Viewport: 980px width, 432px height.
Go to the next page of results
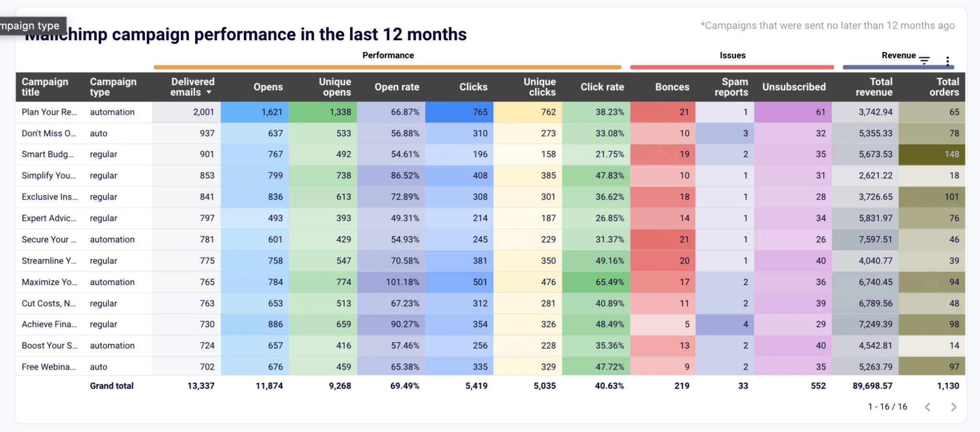pyautogui.click(x=953, y=407)
